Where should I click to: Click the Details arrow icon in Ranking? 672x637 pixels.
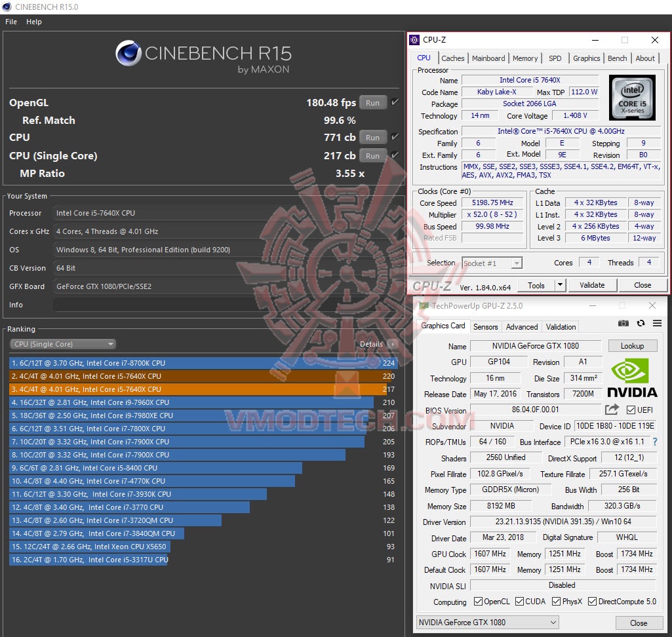pos(392,344)
